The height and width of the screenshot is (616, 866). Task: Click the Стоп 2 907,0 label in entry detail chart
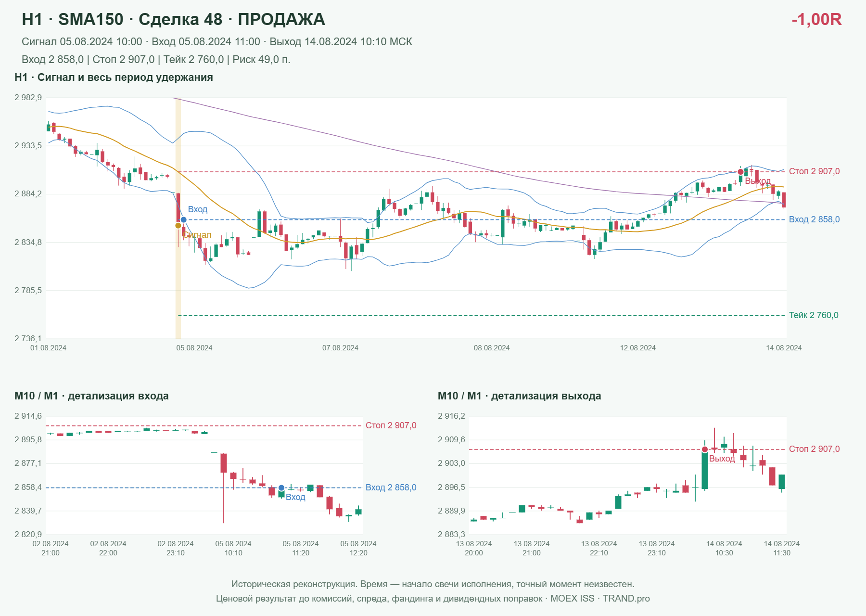(391, 425)
